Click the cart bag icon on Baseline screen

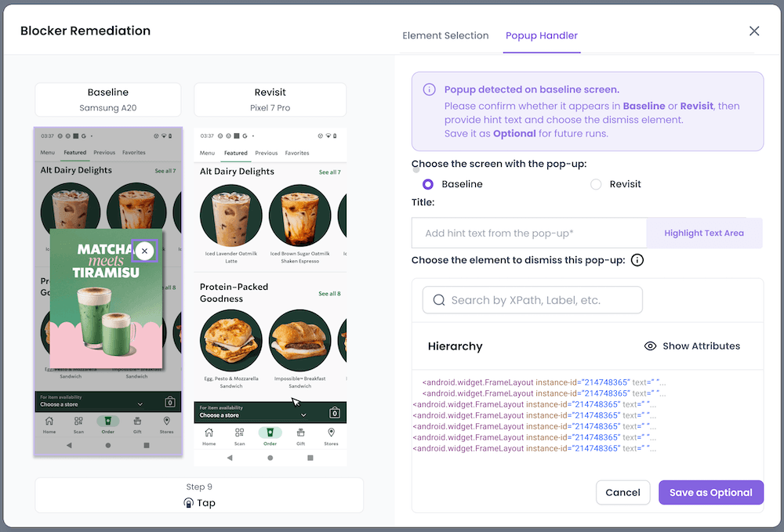pos(170,402)
